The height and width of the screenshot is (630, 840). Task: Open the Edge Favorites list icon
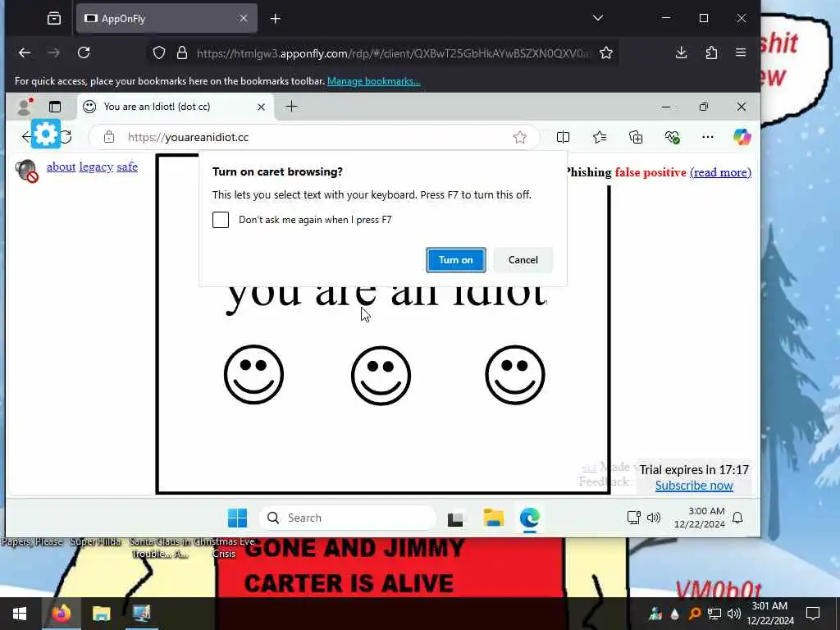(x=600, y=137)
